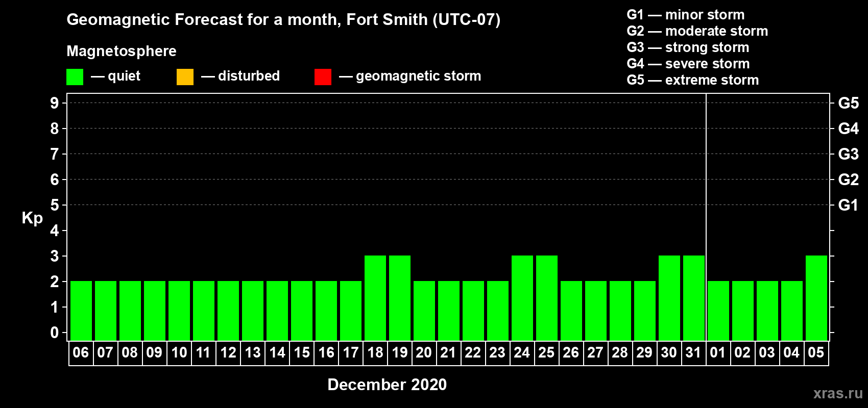868x408 pixels.
Task: Select the green bar for January 05
Action: click(x=816, y=298)
